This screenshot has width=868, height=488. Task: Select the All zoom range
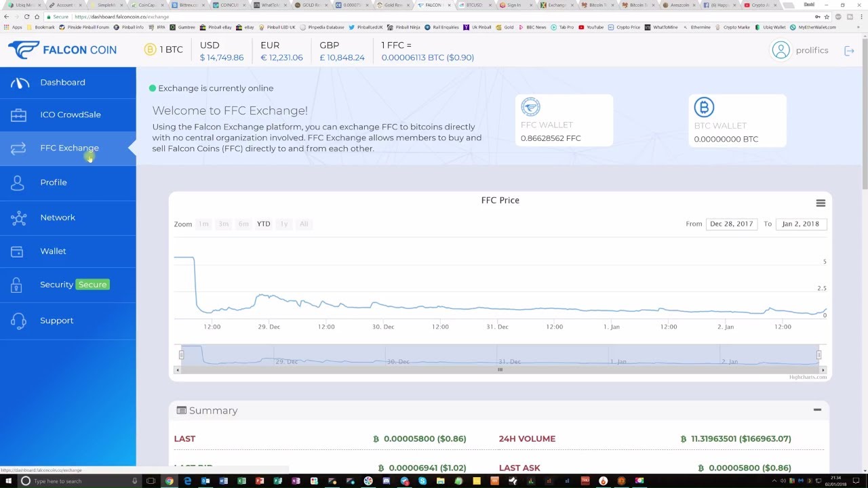tap(304, 224)
